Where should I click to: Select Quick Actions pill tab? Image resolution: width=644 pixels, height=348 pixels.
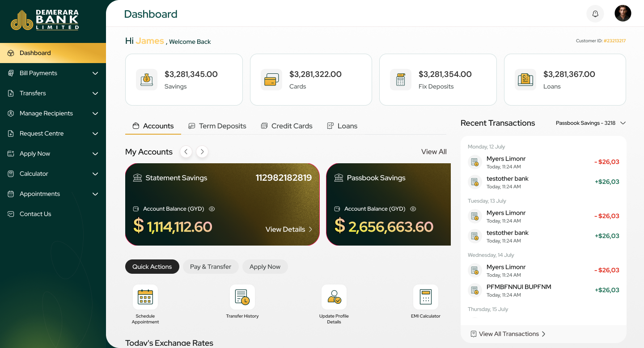coord(152,267)
